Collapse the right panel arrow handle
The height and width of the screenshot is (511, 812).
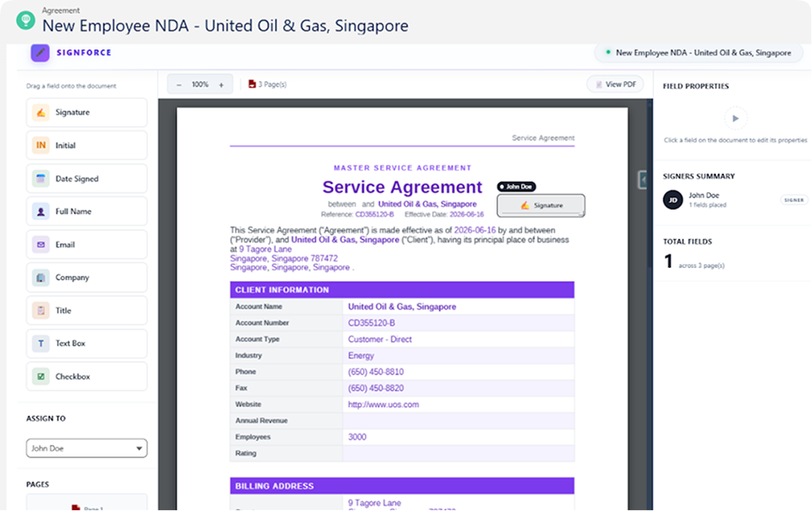point(643,180)
